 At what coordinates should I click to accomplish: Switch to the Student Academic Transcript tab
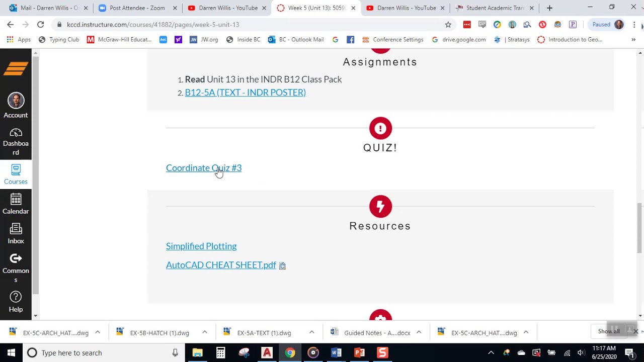(x=495, y=8)
